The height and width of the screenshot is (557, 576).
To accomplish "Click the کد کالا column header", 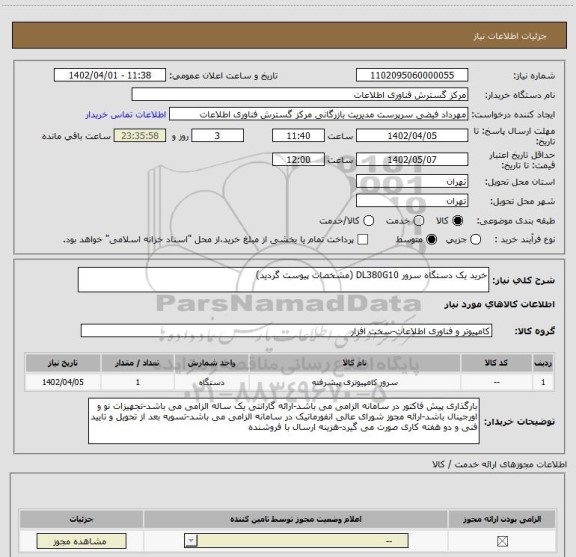I will click(496, 363).
